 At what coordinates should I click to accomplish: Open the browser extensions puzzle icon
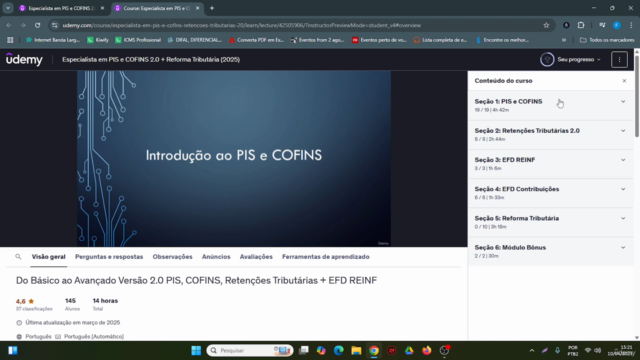pos(581,25)
